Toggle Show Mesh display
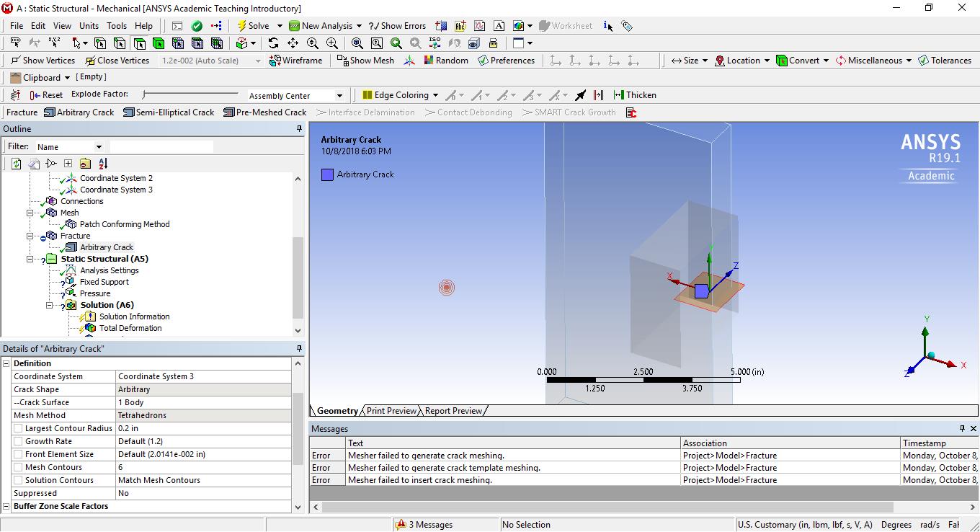The width and height of the screenshot is (980, 532). 365,61
